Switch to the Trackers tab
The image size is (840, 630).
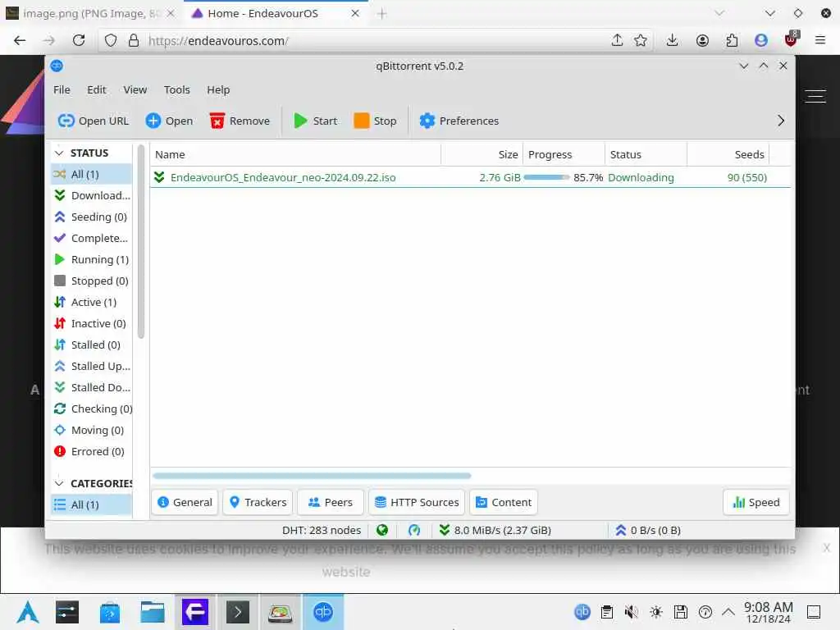(258, 503)
